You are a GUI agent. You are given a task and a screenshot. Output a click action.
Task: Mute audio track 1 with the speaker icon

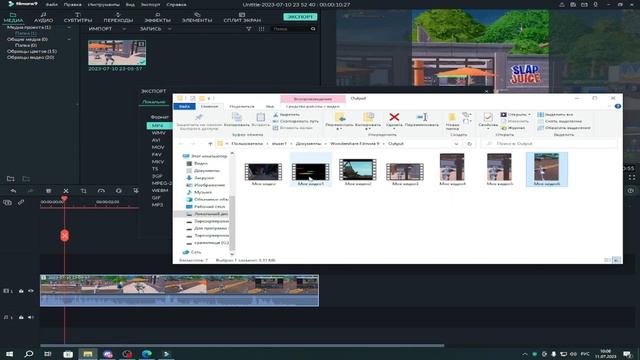tap(31, 317)
